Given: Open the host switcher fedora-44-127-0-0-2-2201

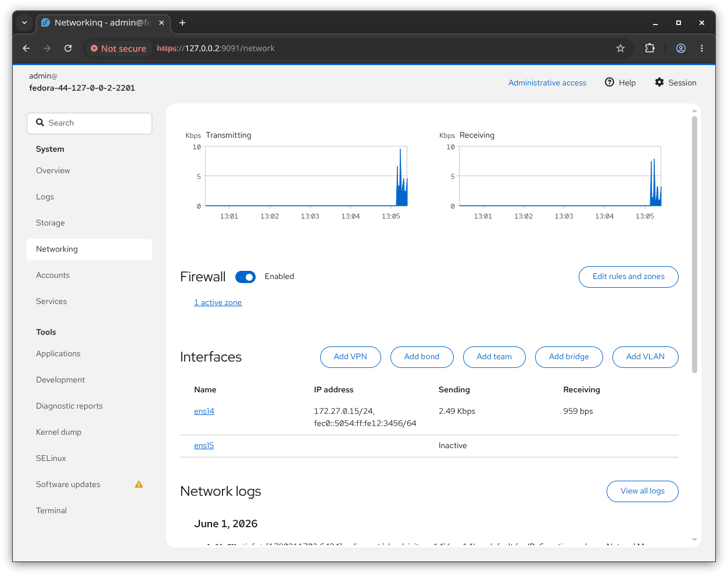Looking at the screenshot, I should click(82, 88).
